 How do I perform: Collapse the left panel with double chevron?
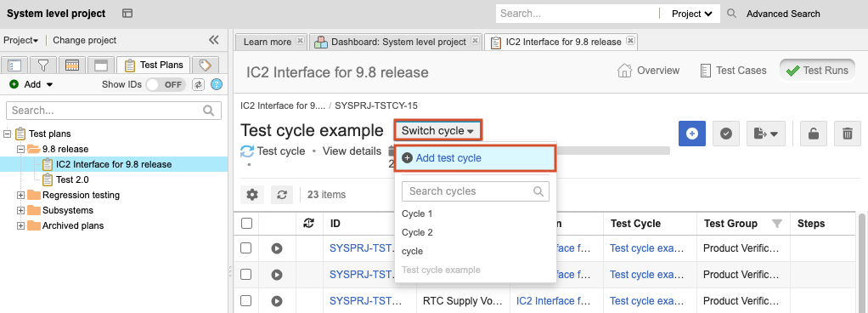click(214, 40)
